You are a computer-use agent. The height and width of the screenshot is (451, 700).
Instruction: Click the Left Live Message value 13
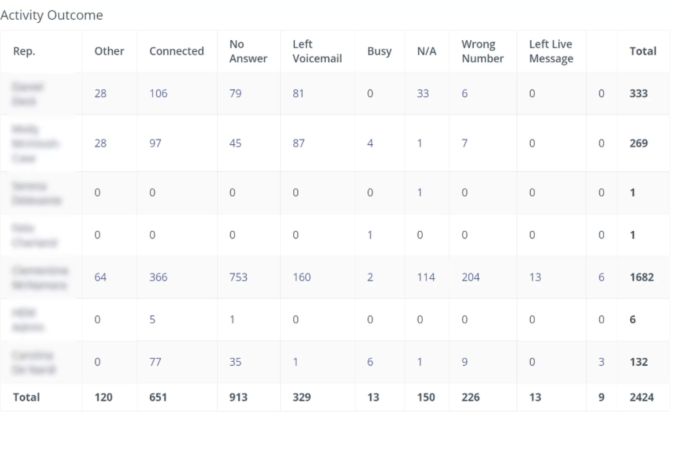(x=535, y=277)
